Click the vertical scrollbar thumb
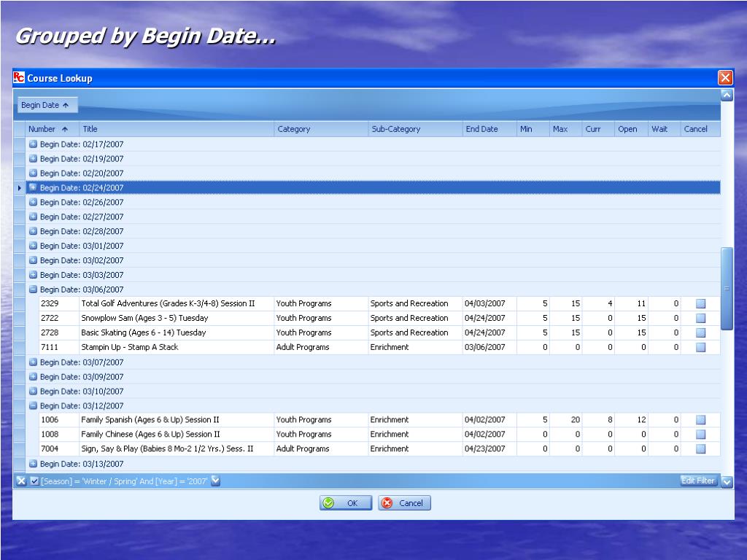Image resolution: width=747 pixels, height=560 pixels. click(727, 289)
